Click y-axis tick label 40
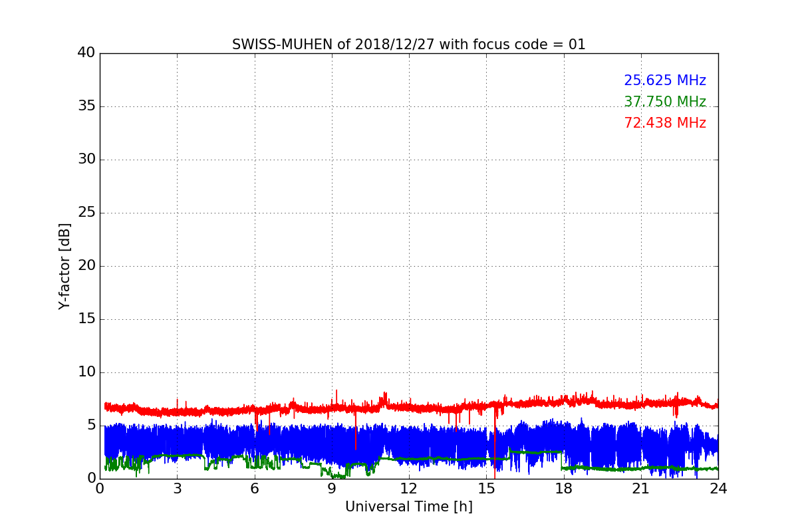 click(86, 53)
